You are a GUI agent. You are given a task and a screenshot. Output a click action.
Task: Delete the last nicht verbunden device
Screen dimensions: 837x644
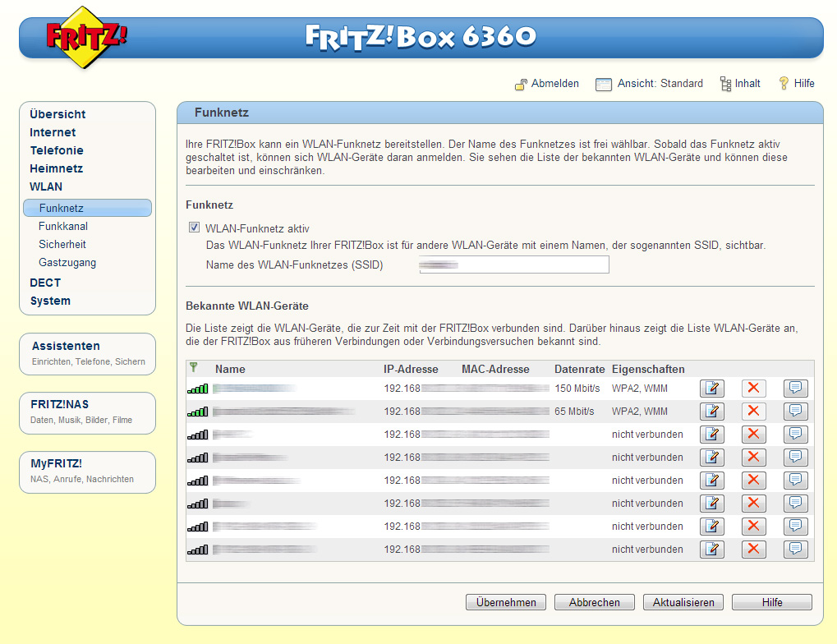pyautogui.click(x=753, y=549)
